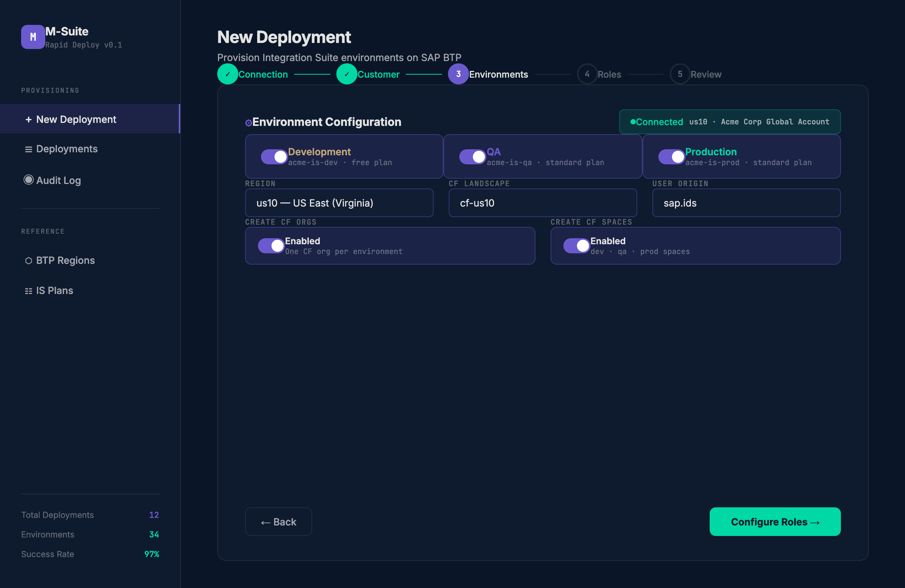
Task: Click the Configure Roles button
Action: (x=775, y=522)
